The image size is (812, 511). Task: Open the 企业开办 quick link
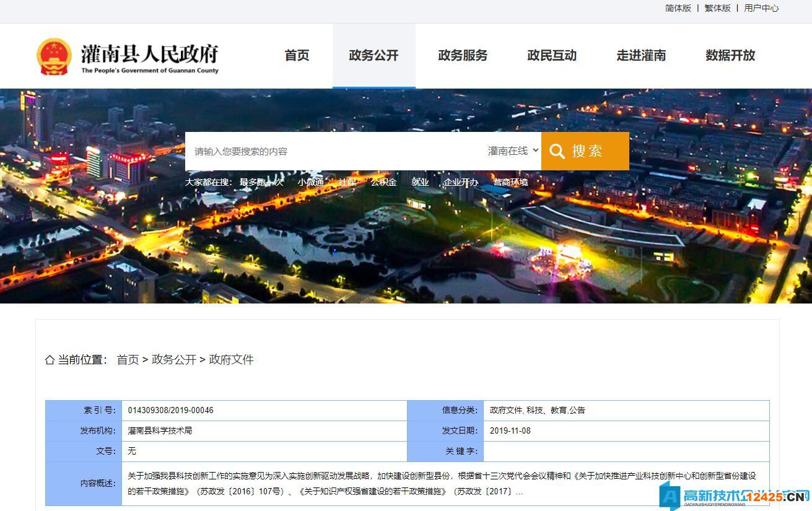click(x=461, y=182)
